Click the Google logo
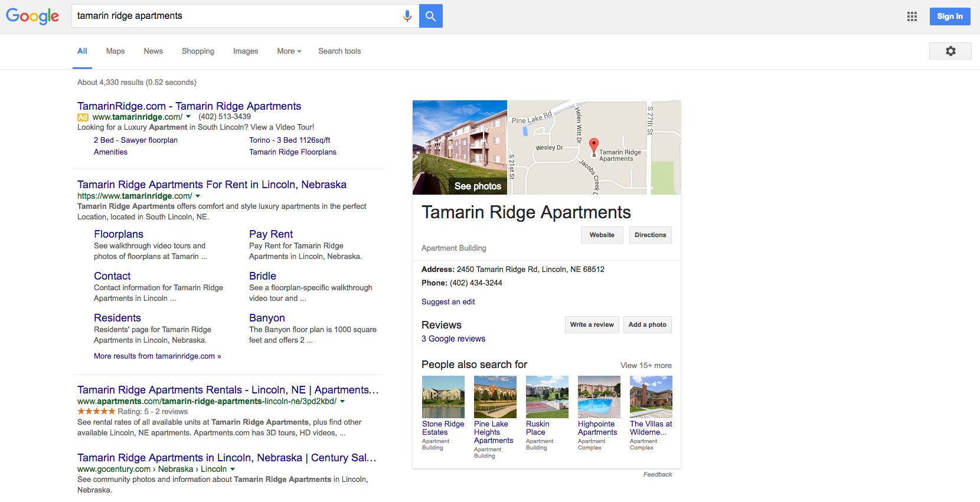This screenshot has height=502, width=980. click(32, 17)
